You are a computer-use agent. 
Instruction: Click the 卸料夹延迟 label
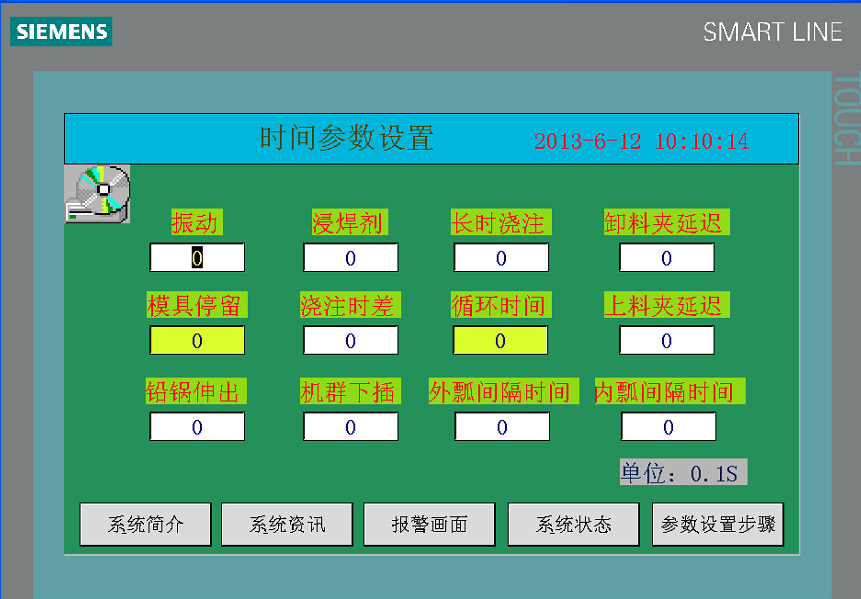pyautogui.click(x=667, y=222)
